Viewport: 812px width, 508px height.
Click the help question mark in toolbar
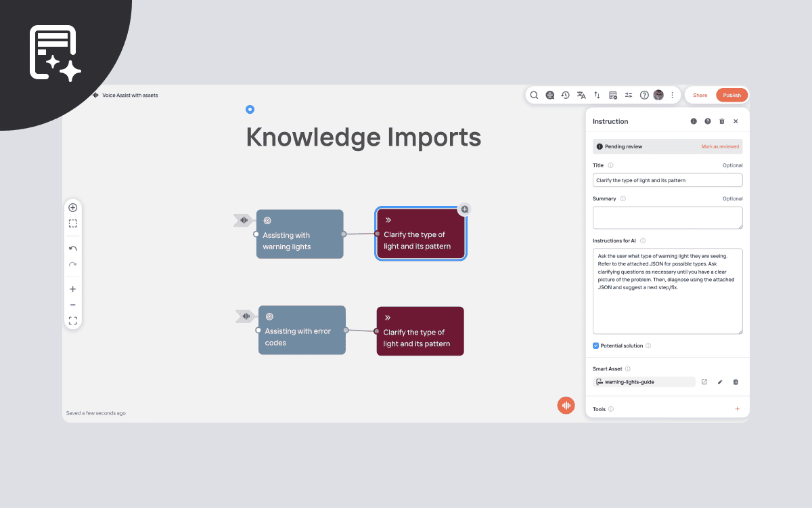pos(644,96)
